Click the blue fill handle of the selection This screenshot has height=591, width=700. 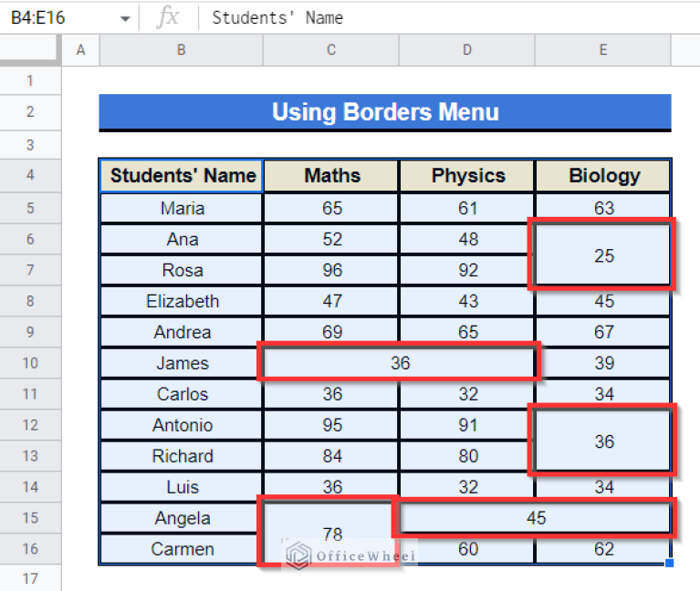[671, 564]
